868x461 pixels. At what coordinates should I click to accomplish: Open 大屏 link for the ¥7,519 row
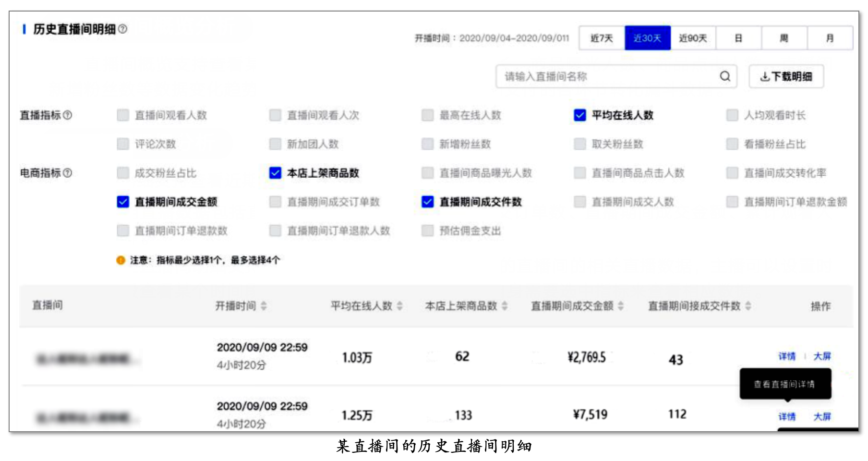[822, 417]
